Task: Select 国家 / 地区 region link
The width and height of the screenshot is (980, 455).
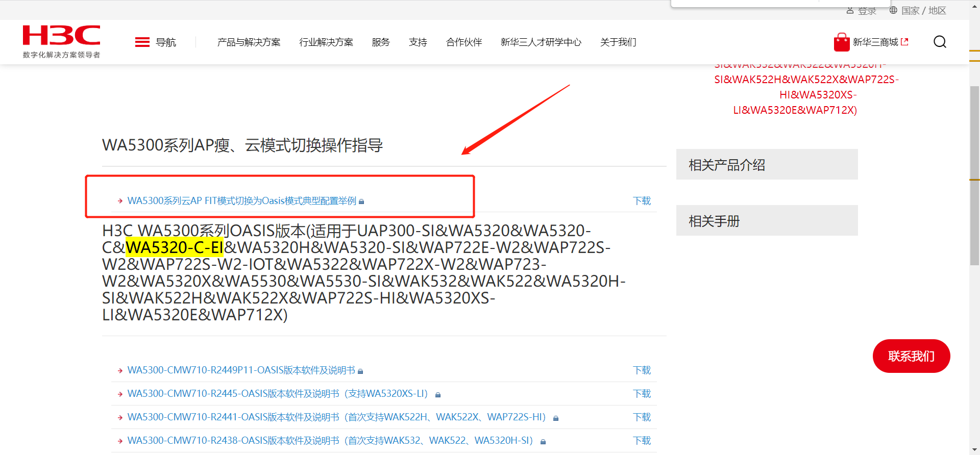Action: tap(924, 11)
